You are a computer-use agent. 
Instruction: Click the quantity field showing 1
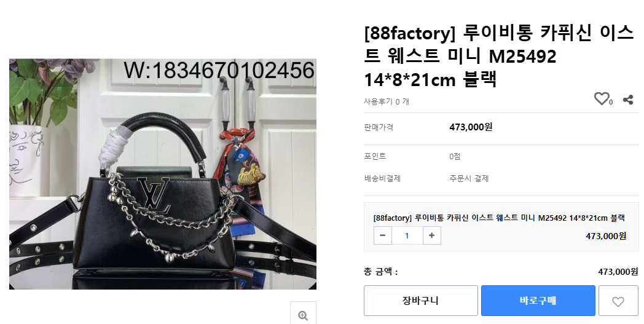tap(407, 235)
